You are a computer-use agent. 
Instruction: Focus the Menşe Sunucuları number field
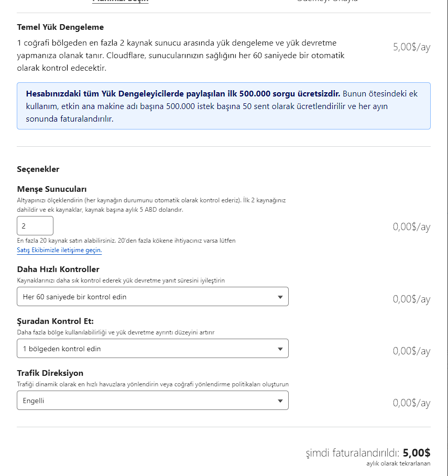click(35, 225)
